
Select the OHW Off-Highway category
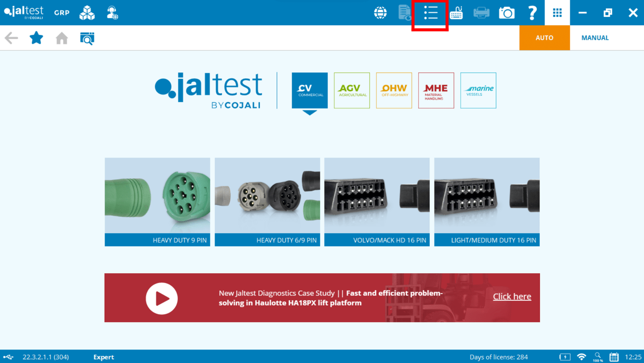tap(394, 90)
